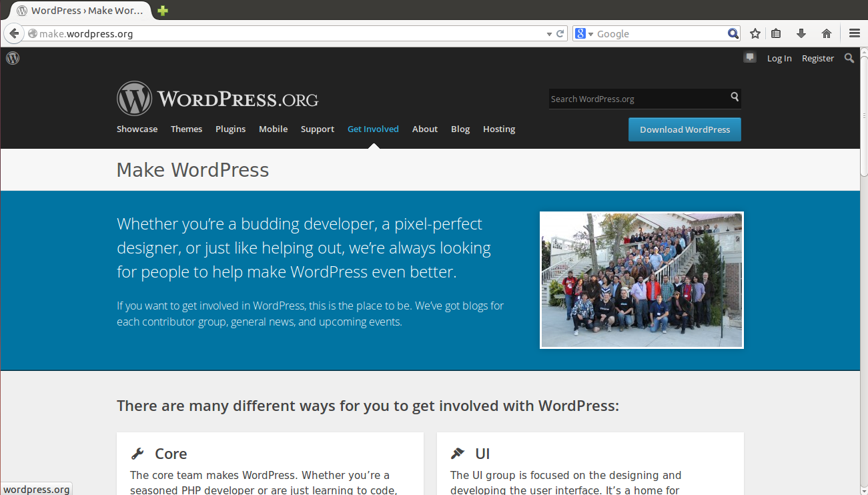This screenshot has width=868, height=495.
Task: Click the wrench icon beside Core
Action: (x=137, y=454)
